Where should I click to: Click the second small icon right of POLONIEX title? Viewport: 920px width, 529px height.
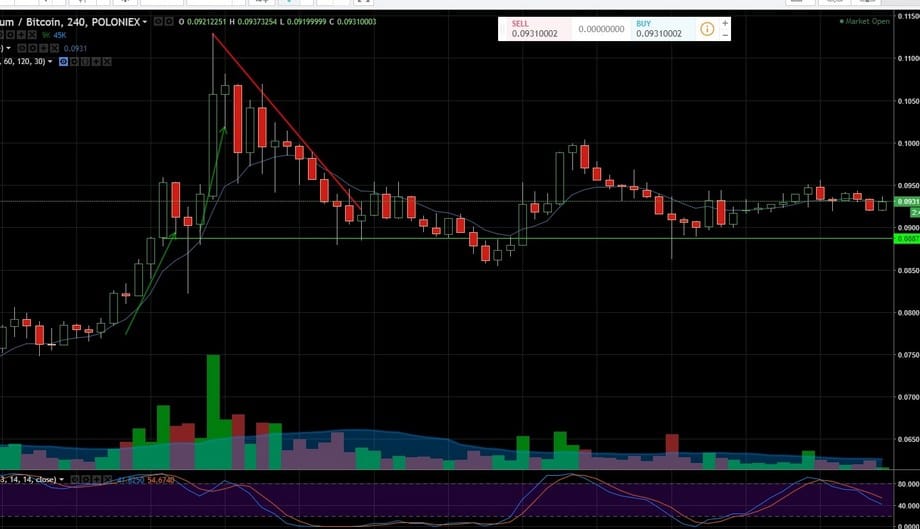[x=169, y=22]
